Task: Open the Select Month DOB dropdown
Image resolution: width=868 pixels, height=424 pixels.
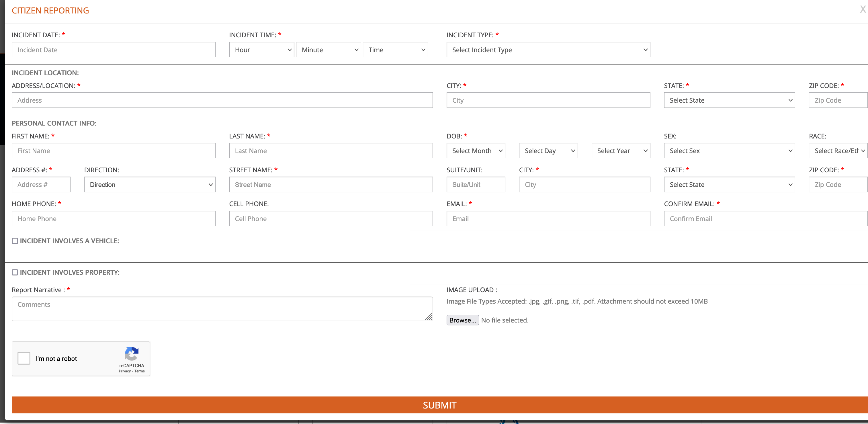Action: click(476, 151)
